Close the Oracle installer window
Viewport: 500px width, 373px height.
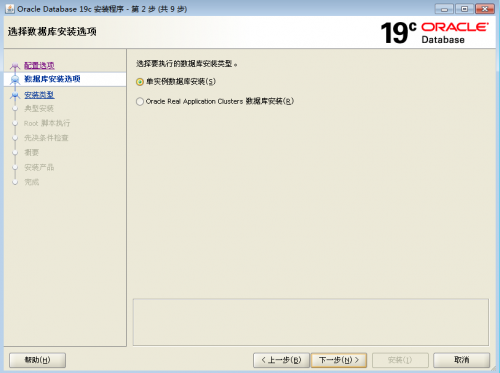click(x=485, y=9)
